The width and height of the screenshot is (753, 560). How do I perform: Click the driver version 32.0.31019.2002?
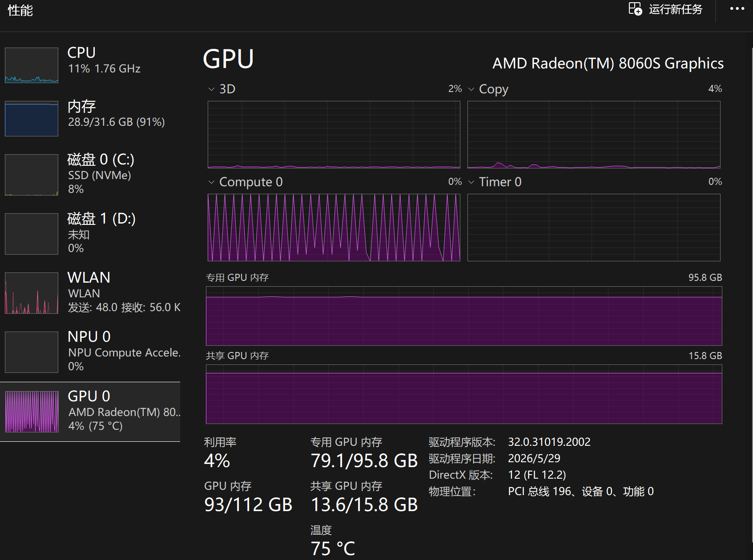[x=549, y=442]
